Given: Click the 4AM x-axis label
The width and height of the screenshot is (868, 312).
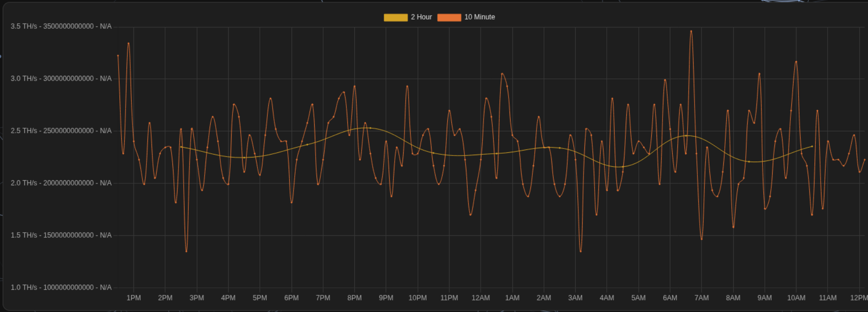Looking at the screenshot, I should point(607,298).
